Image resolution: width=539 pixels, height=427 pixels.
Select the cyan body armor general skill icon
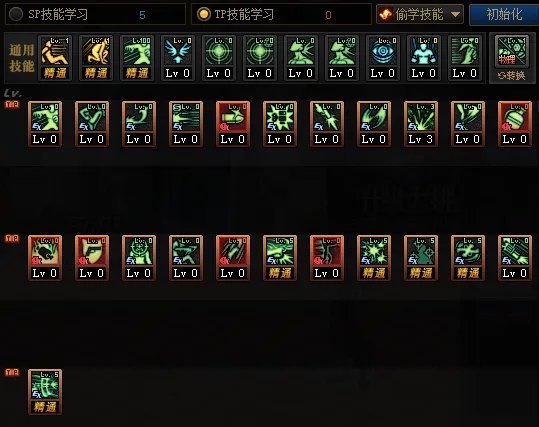click(x=424, y=58)
